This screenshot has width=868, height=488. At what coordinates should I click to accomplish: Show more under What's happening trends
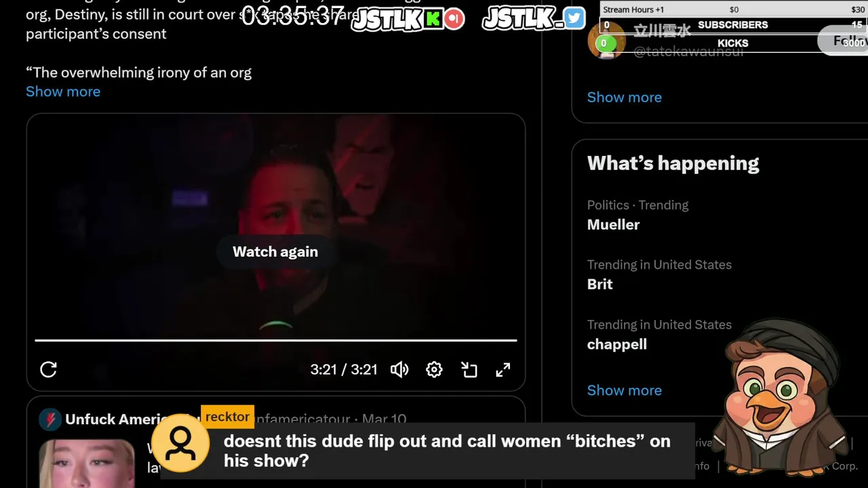pos(625,390)
